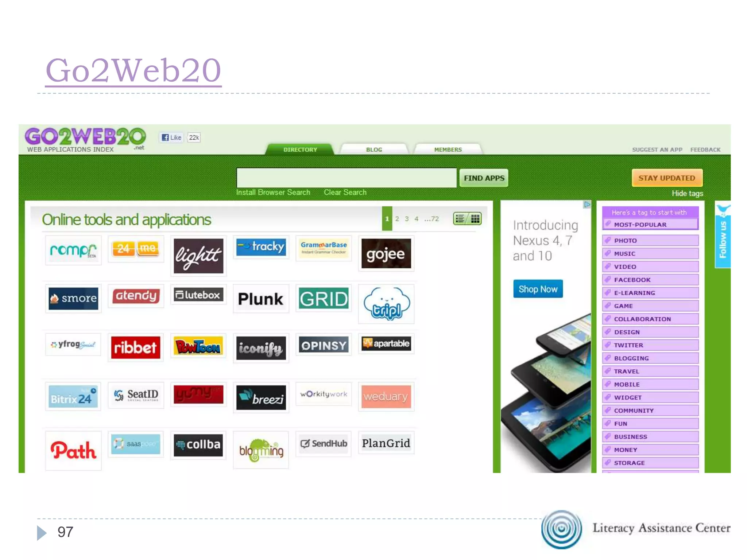The width and height of the screenshot is (747, 560).
Task: Select the Directory tab
Action: click(300, 149)
